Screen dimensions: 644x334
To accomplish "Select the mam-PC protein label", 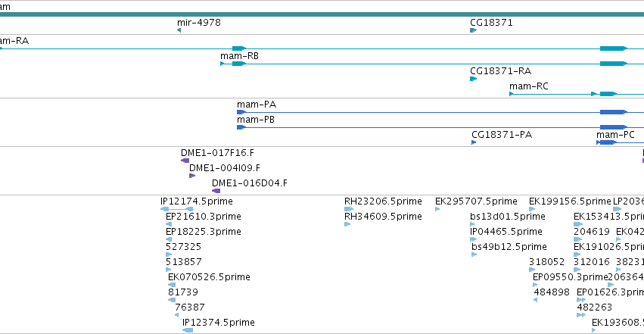I will pyautogui.click(x=615, y=135).
